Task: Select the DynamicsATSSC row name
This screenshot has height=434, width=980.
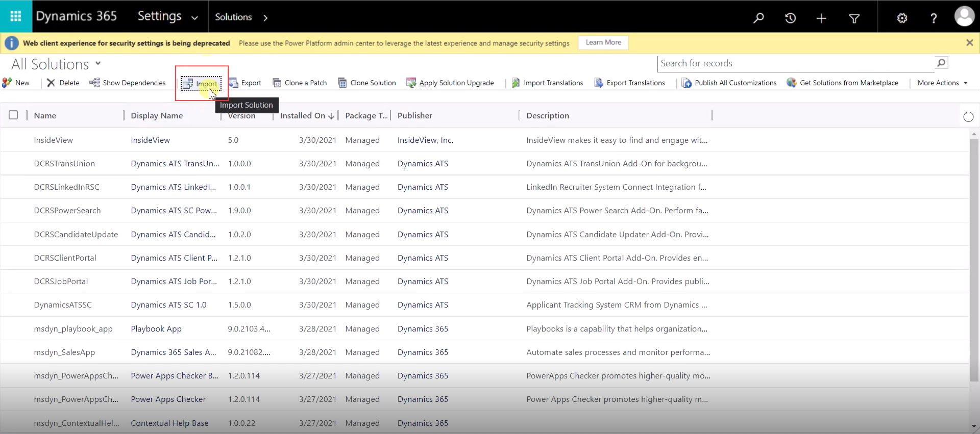Action: tap(63, 305)
